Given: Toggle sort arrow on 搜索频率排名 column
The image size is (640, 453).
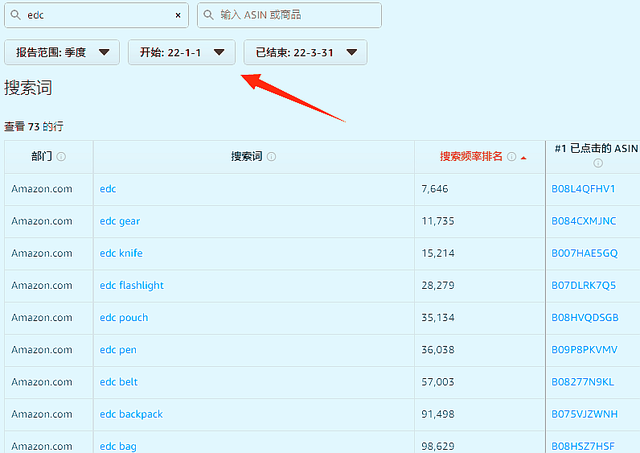Looking at the screenshot, I should pos(524,158).
